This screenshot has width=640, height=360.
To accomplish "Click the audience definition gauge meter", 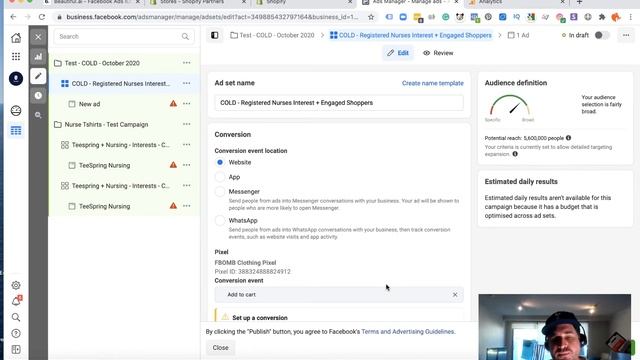I will pyautogui.click(x=509, y=106).
